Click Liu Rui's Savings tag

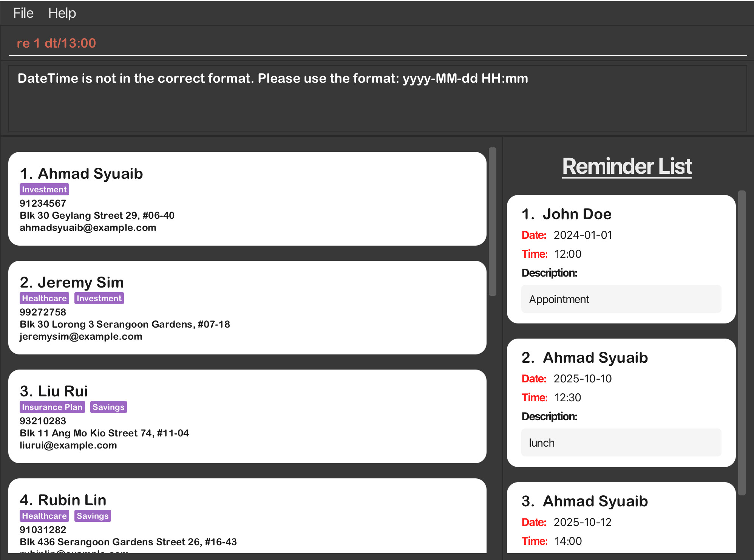coord(108,407)
